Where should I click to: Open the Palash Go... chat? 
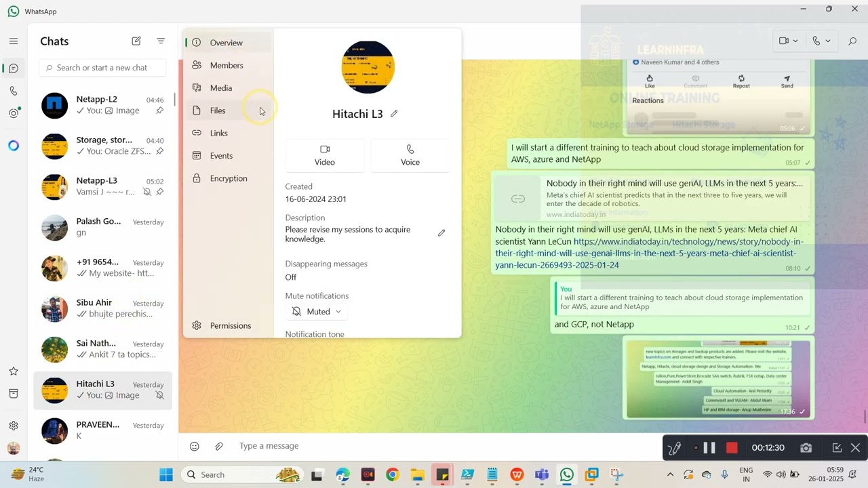coord(103,228)
